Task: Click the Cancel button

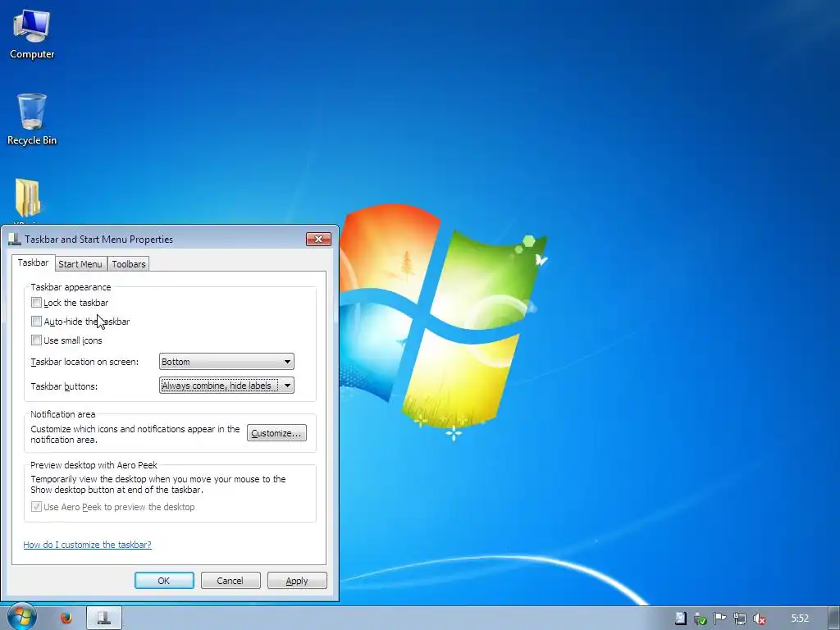Action: tap(231, 581)
